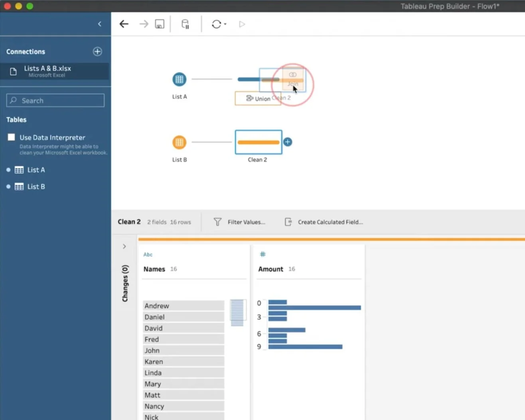Select the Lists A & B.xlsx connection
525x420 pixels.
pos(55,71)
